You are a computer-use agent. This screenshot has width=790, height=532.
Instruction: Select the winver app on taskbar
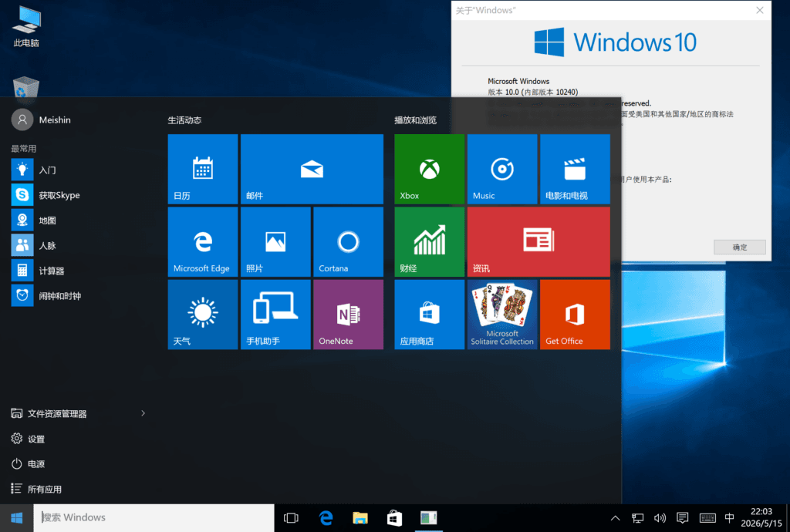point(429,518)
